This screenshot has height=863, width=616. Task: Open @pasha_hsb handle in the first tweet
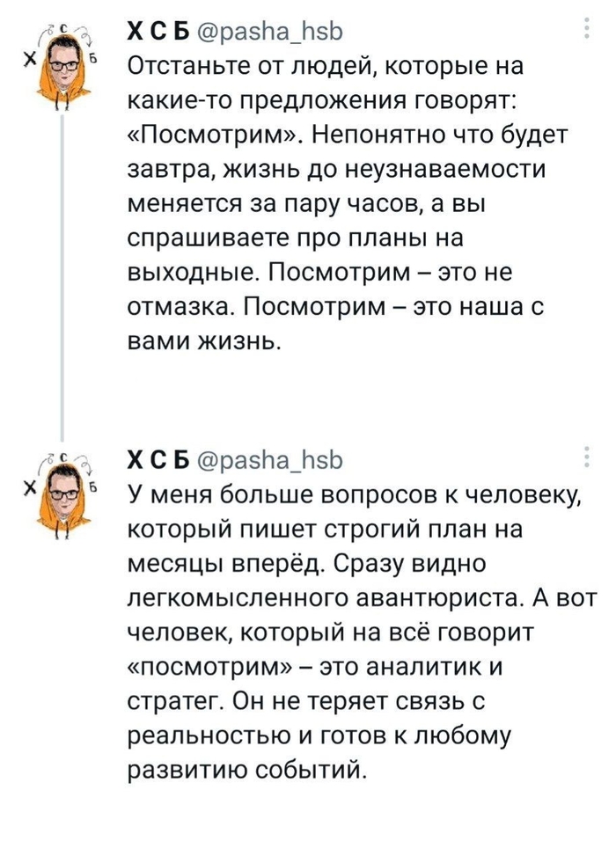270,33
